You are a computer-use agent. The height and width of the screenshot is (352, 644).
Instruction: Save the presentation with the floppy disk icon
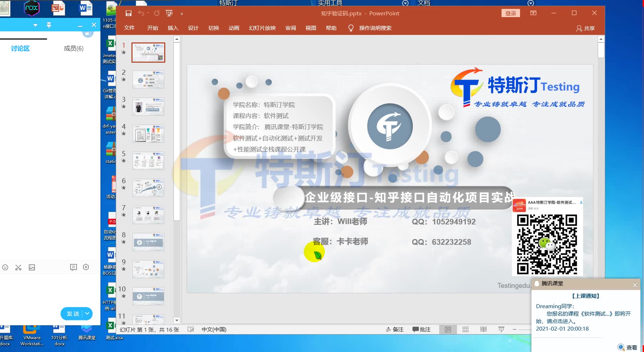(129, 13)
